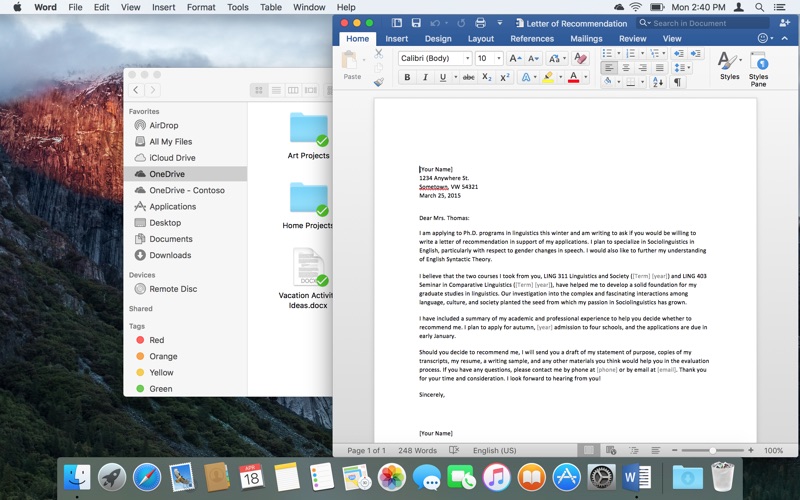This screenshot has width=800, height=500.
Task: Click the English (US) language indicator
Action: 494,451
